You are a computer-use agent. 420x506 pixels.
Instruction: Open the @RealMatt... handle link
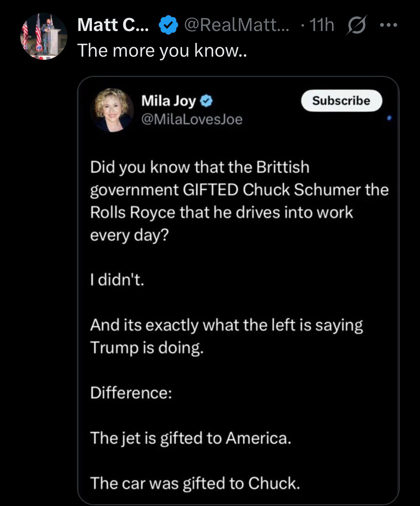(x=237, y=25)
